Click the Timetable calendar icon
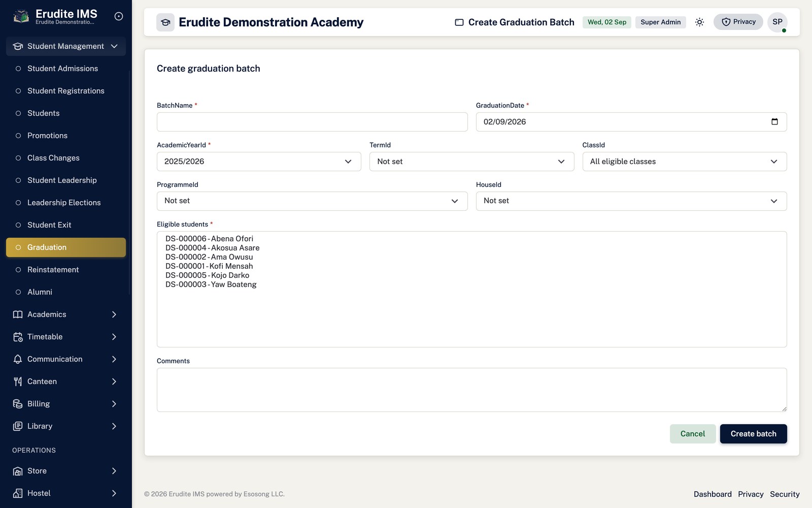Viewport: 812px width, 508px height. point(18,337)
